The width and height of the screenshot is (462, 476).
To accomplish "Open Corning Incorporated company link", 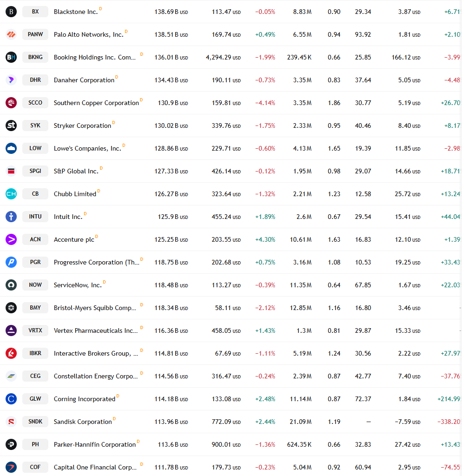I will click(x=85, y=399).
